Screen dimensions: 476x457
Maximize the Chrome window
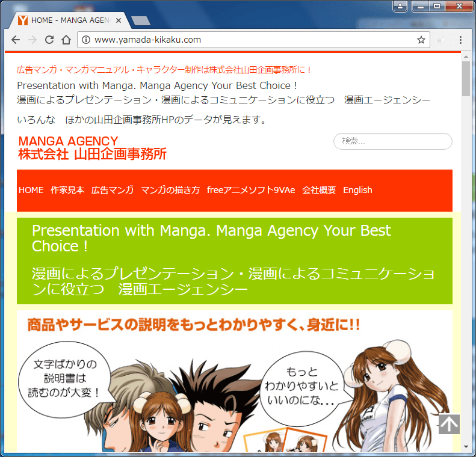tap(437, 6)
